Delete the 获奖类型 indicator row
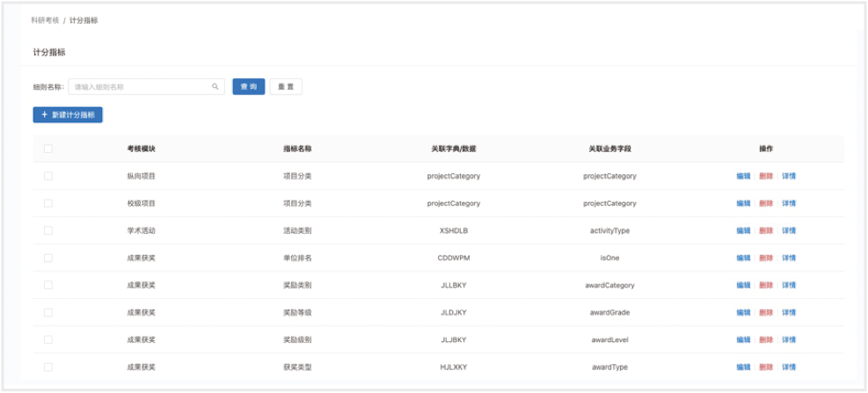868x393 pixels. tap(766, 367)
